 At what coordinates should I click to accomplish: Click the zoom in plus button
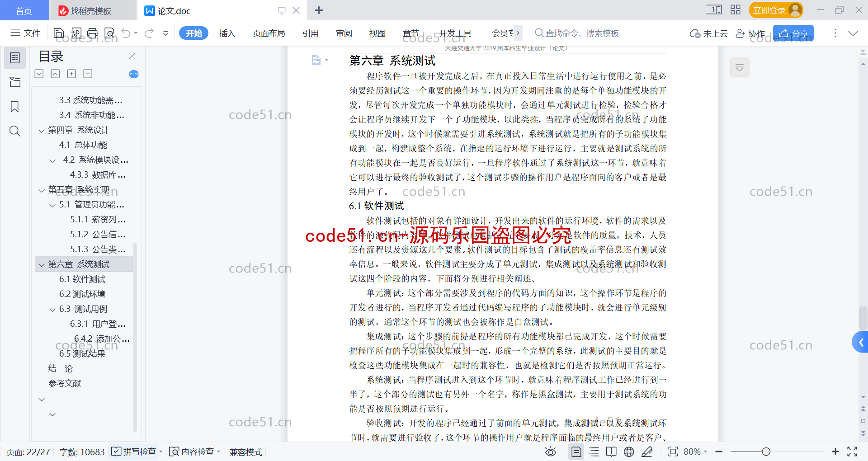(835, 452)
